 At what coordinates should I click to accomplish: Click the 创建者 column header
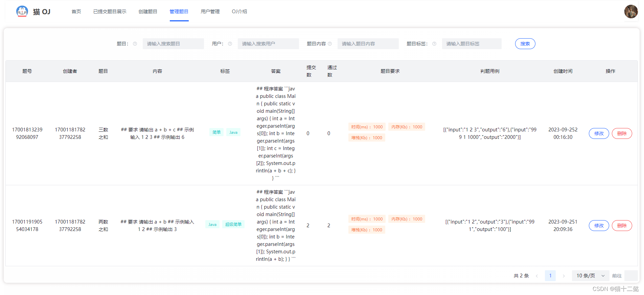point(70,71)
